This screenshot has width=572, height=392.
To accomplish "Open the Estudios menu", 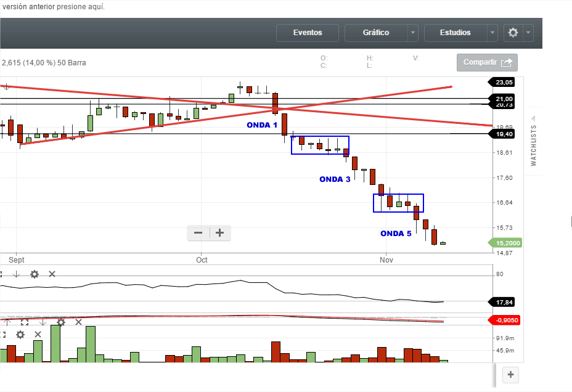I will point(456,33).
